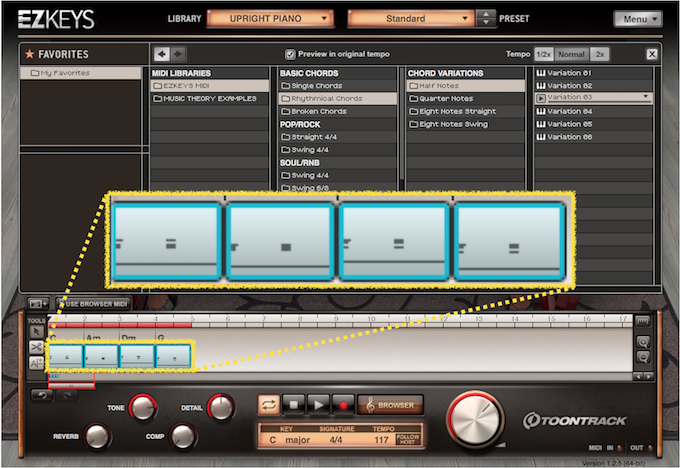Stop playback
This screenshot has height=468, width=680.
click(x=294, y=405)
